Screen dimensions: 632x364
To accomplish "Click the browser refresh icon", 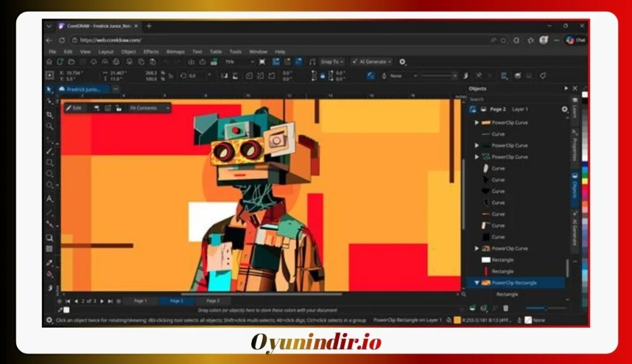I will [x=62, y=40].
